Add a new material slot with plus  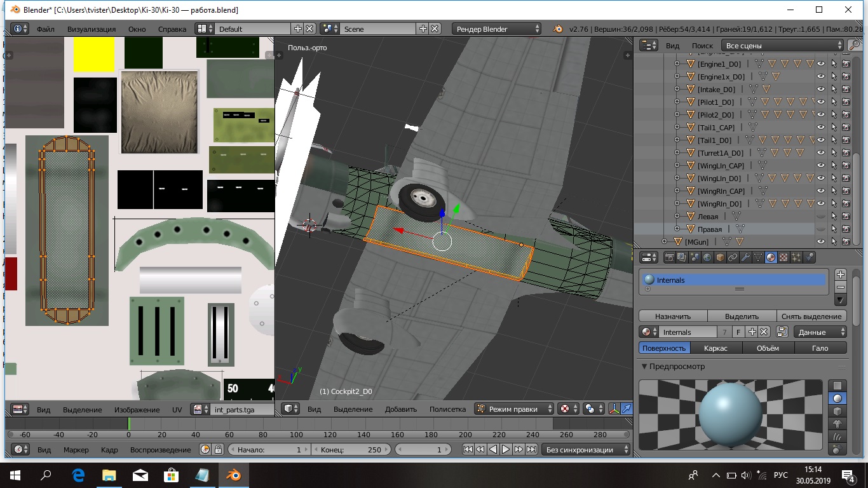(841, 274)
